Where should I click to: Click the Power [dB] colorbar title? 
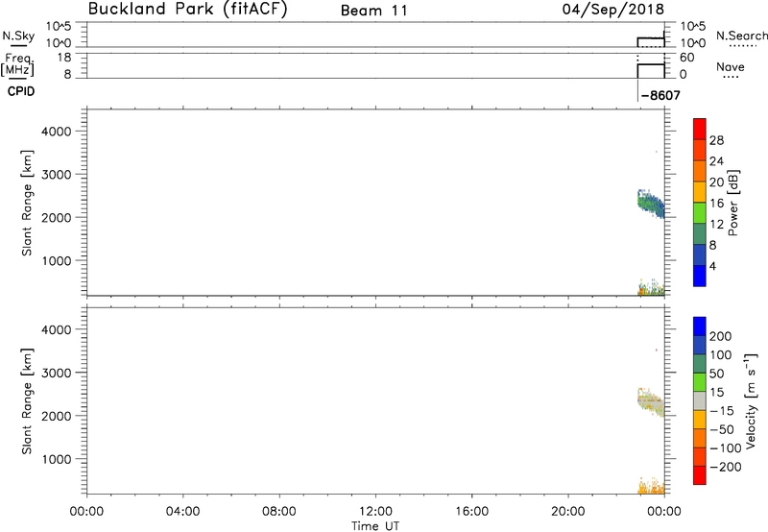click(x=732, y=203)
